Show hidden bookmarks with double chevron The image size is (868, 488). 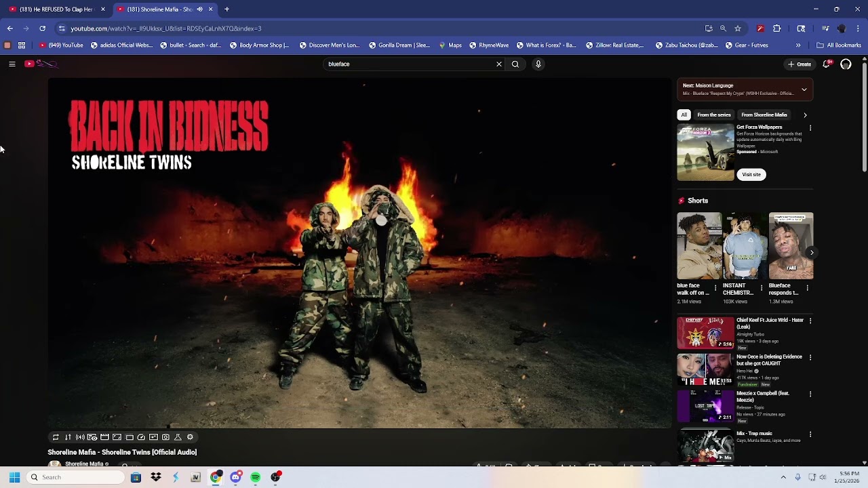tap(798, 45)
